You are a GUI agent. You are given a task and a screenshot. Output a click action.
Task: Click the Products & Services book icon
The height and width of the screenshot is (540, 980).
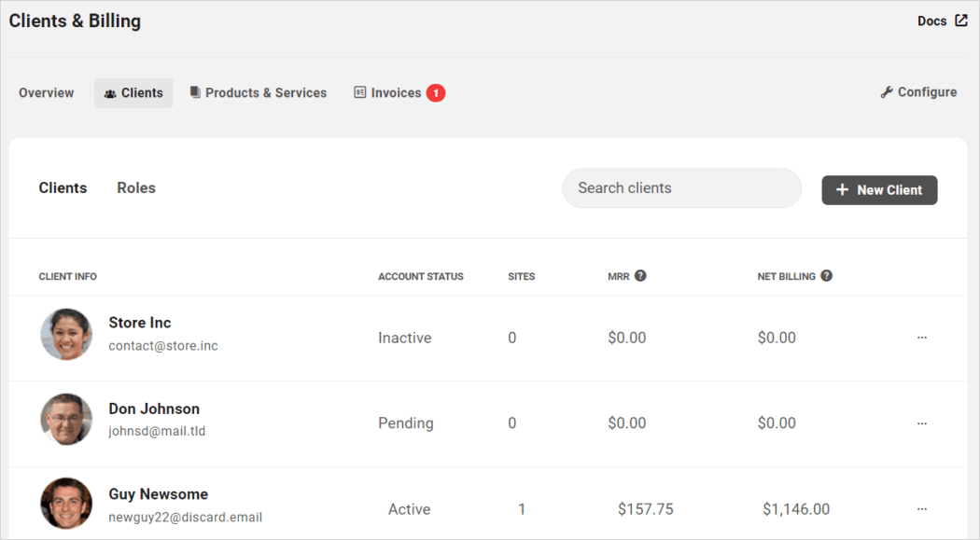pyautogui.click(x=195, y=92)
